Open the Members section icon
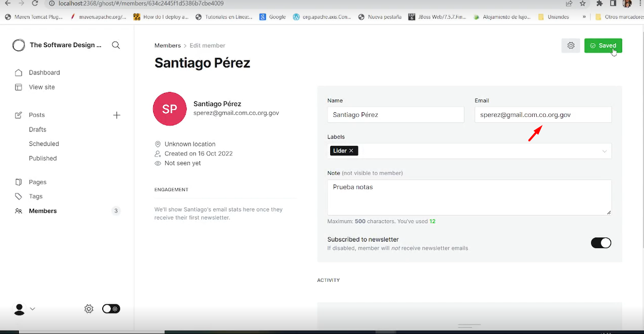The width and height of the screenshot is (644, 334). [17, 210]
